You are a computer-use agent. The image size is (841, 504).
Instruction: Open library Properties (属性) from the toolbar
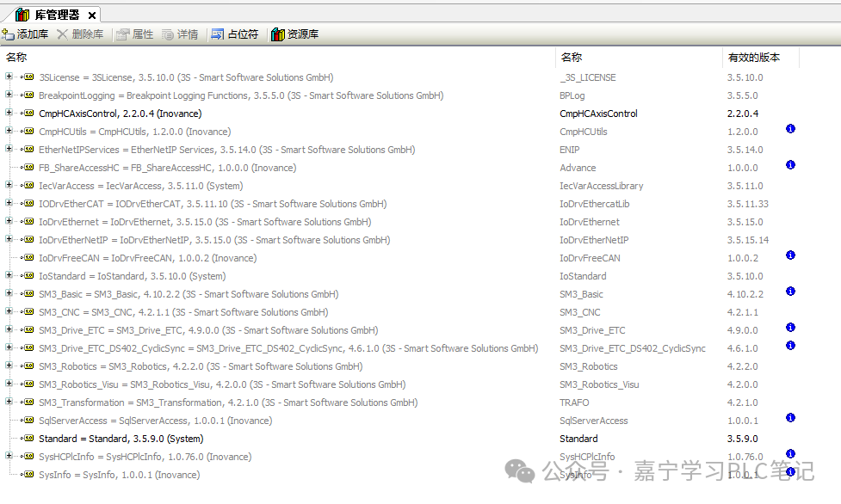(123, 34)
